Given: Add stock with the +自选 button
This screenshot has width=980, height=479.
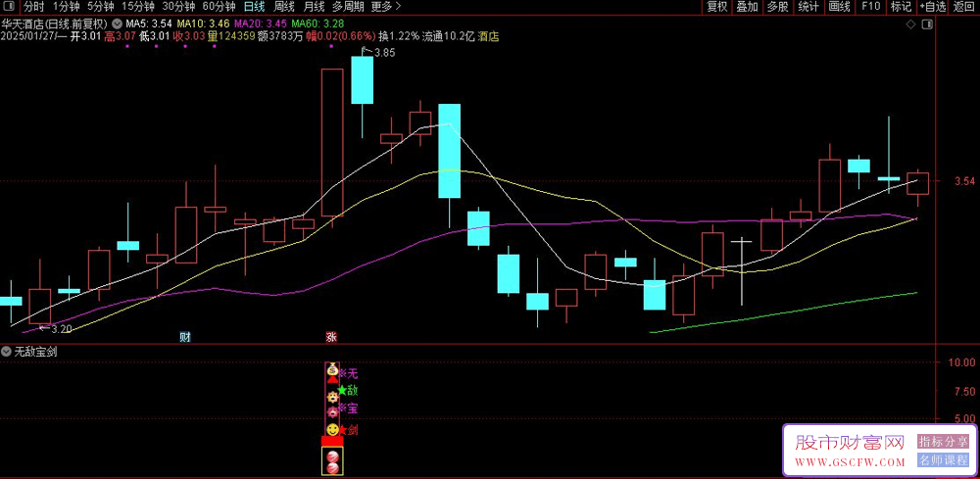Looking at the screenshot, I should pyautogui.click(x=933, y=7).
